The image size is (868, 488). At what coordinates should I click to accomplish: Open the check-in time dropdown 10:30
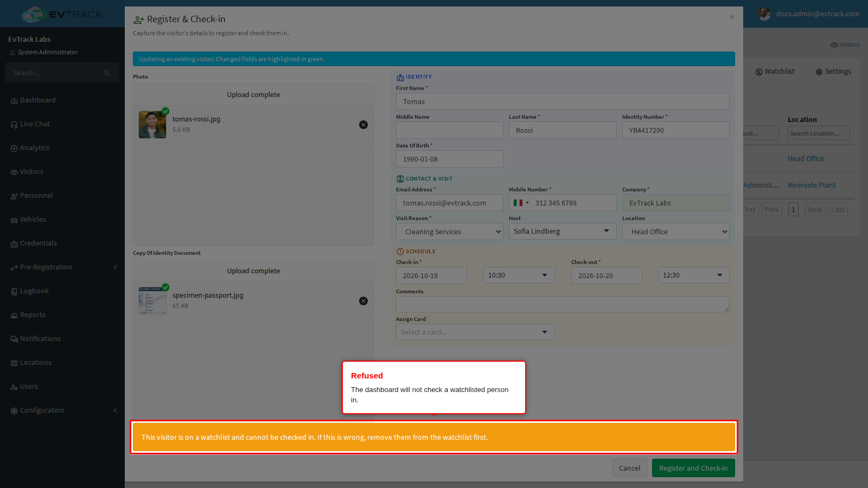(x=519, y=275)
